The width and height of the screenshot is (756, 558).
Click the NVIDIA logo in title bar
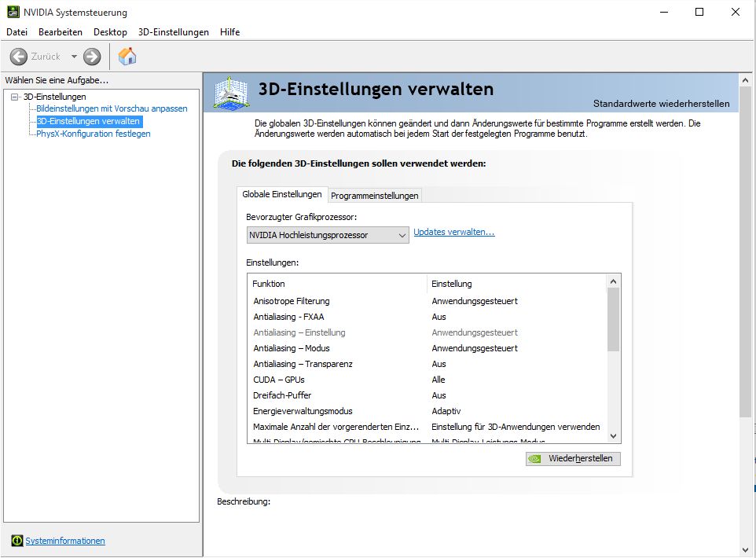pos(13,13)
